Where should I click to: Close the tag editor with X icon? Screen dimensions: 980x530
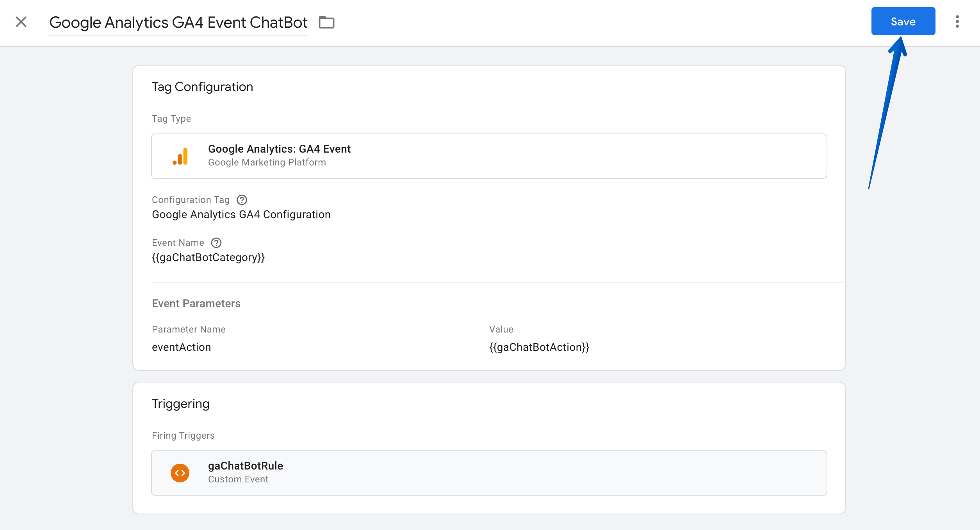[21, 22]
